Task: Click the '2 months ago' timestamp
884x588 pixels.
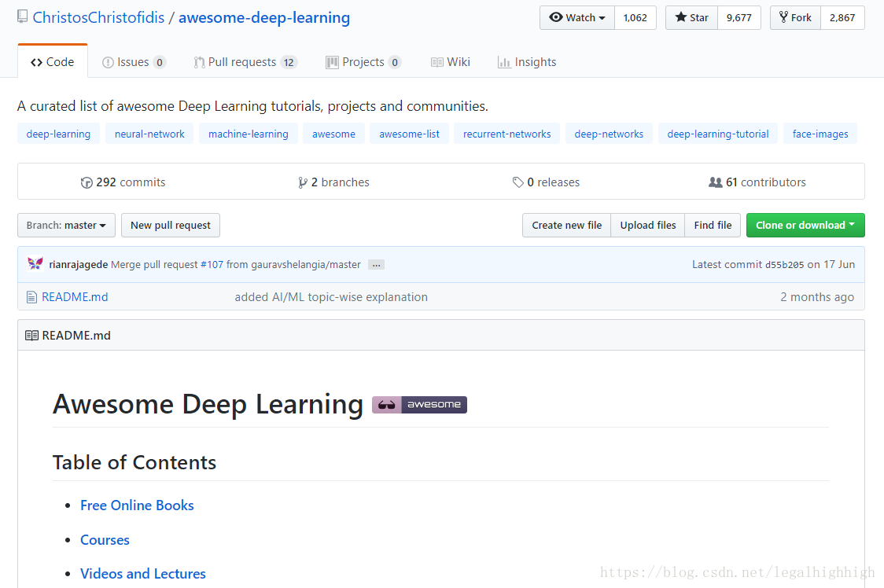Action: (x=817, y=297)
